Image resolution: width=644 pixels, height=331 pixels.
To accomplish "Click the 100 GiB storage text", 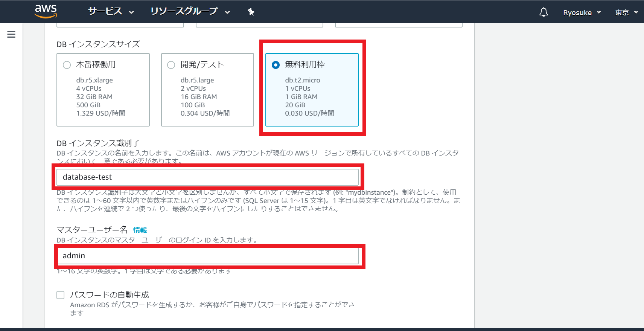I will click(x=193, y=105).
